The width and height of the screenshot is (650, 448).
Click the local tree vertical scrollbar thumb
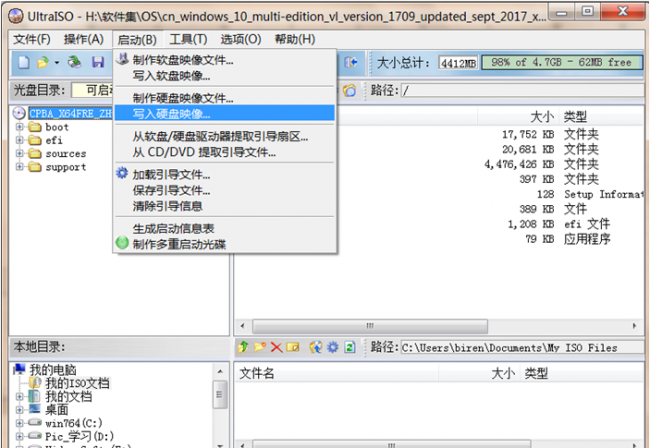220,394
